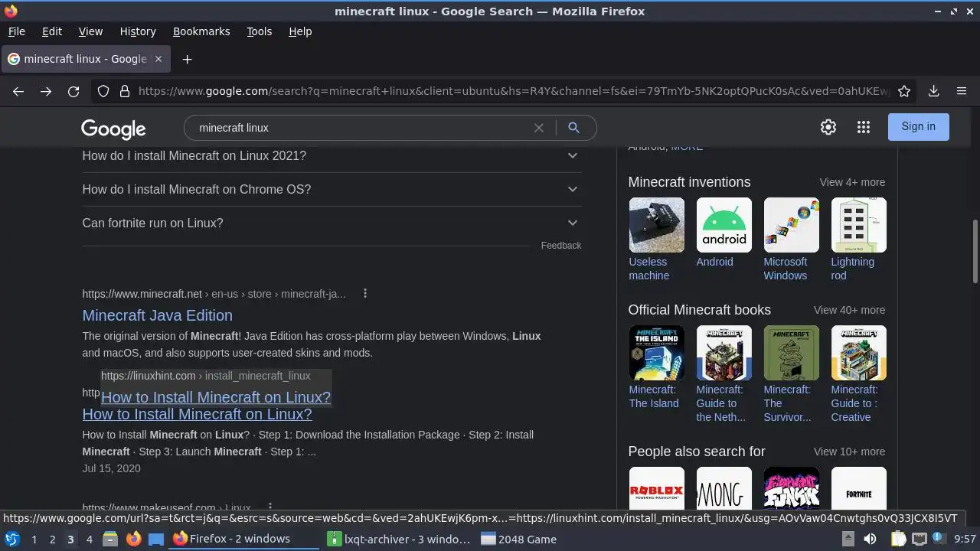Open Minecraft: The Survivor book cover
The image size is (980, 551).
[x=791, y=353]
